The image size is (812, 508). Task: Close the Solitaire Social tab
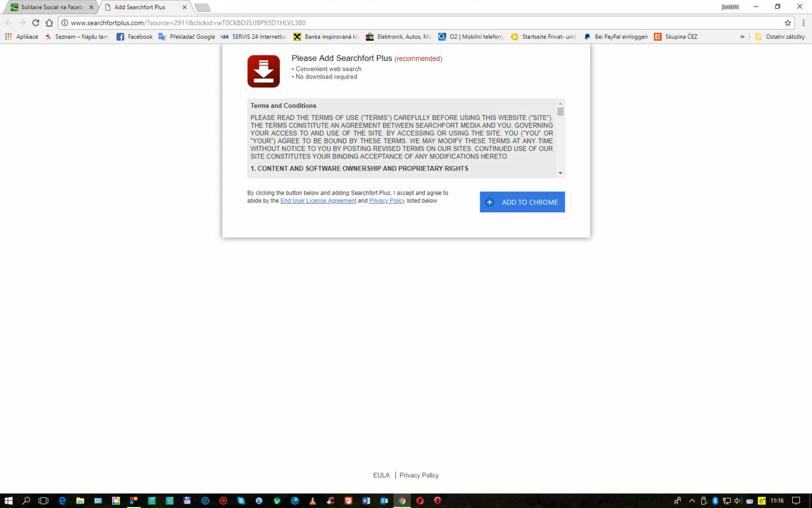(91, 7)
